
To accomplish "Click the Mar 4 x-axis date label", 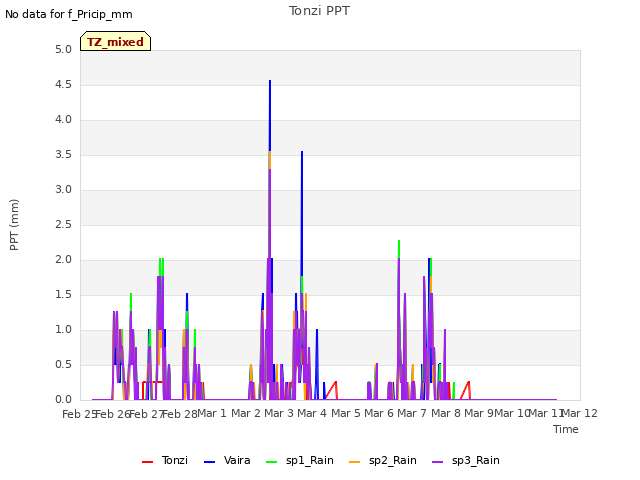I will click(x=312, y=413).
